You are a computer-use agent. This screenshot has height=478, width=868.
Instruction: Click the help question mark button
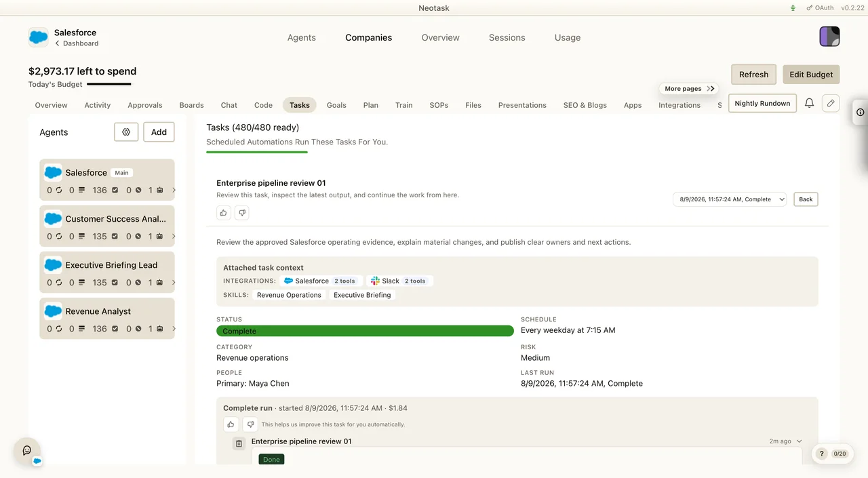tap(822, 454)
